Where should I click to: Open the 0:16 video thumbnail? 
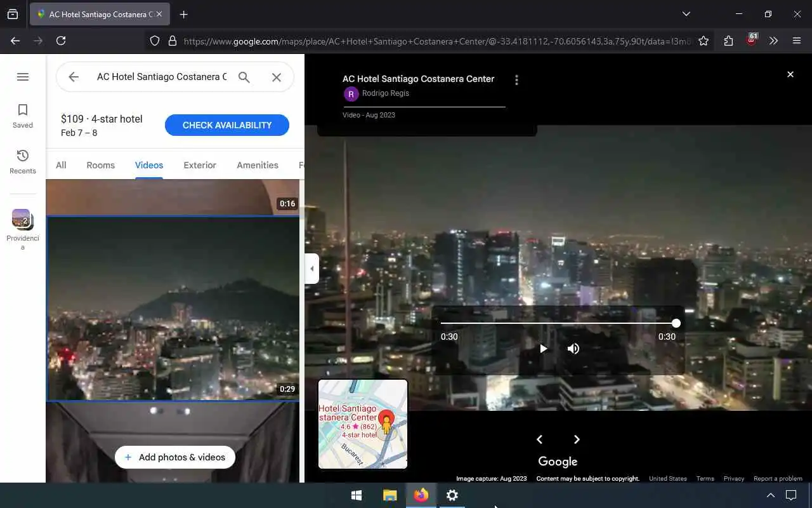click(173, 197)
